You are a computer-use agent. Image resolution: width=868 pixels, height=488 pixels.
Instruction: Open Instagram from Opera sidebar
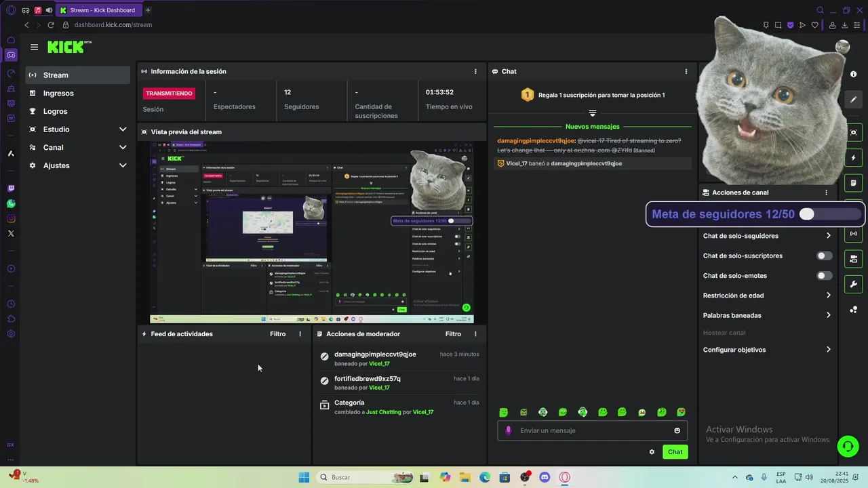(x=11, y=218)
